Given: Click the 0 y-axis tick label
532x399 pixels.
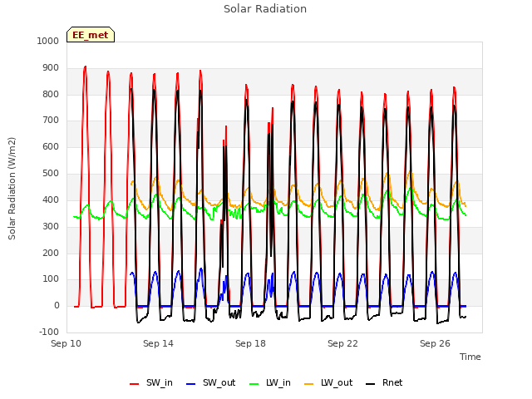Looking at the screenshot, I should click(57, 305).
